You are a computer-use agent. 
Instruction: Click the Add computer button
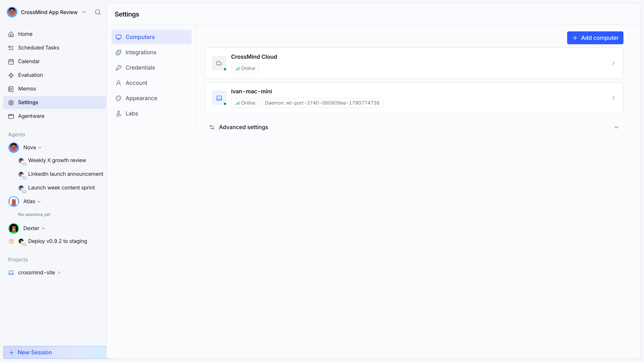[595, 38]
